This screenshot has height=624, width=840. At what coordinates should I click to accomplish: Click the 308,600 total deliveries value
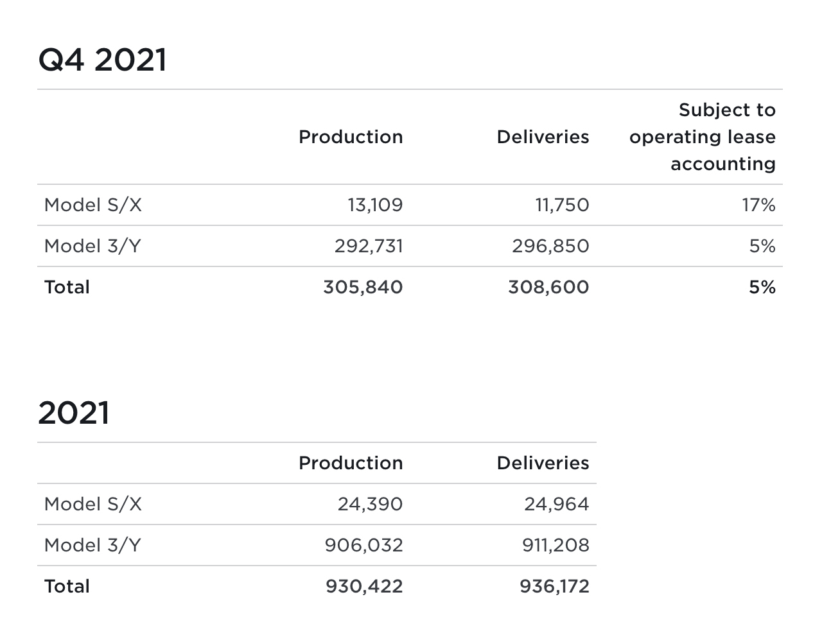pos(548,287)
